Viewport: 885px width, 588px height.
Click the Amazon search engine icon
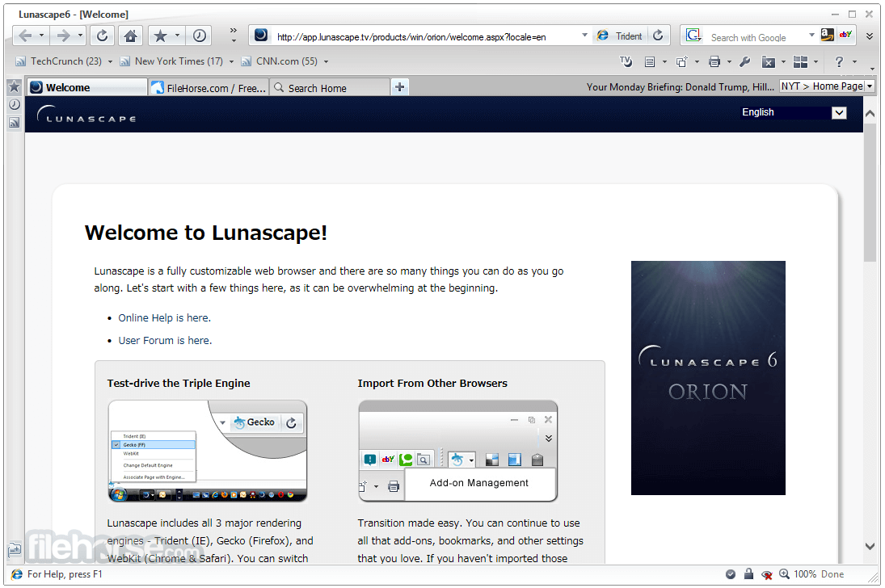point(827,36)
